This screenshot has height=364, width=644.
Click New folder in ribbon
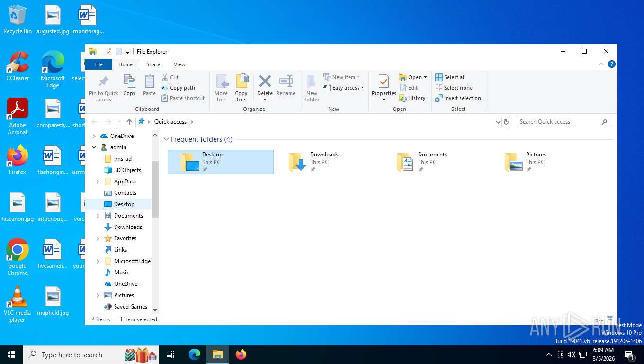pos(312,88)
